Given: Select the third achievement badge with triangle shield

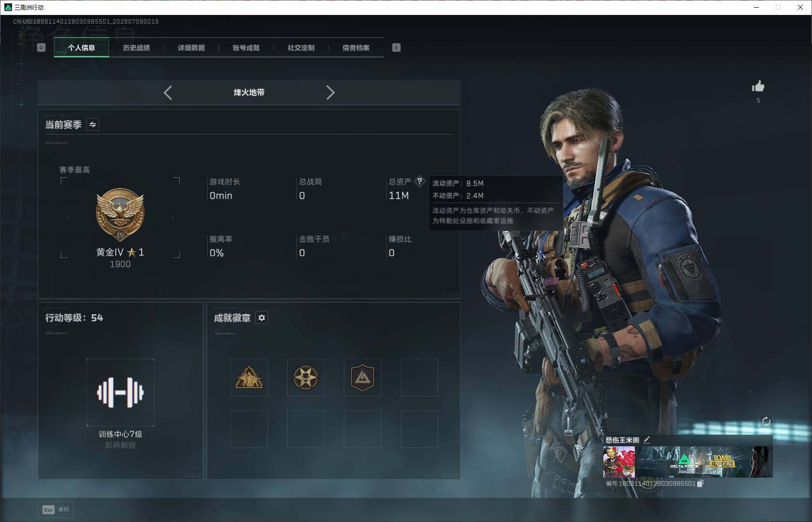Looking at the screenshot, I should [363, 378].
